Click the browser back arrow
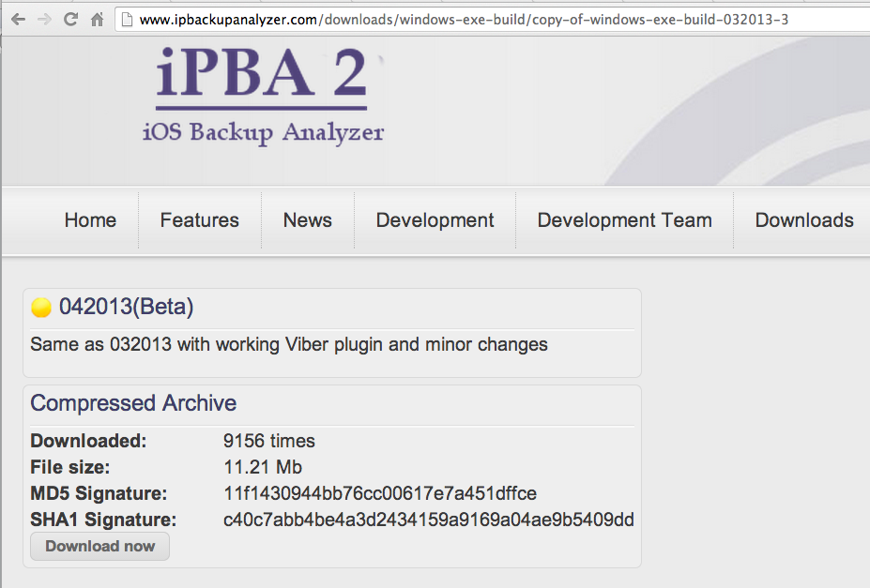The height and width of the screenshot is (588, 870). [19, 20]
